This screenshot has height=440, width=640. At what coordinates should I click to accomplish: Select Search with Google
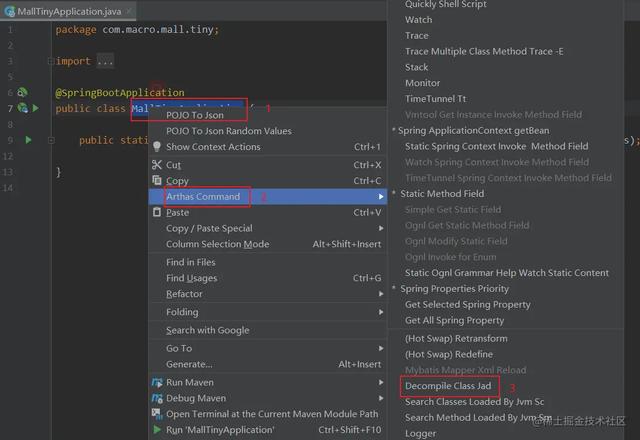coord(207,330)
